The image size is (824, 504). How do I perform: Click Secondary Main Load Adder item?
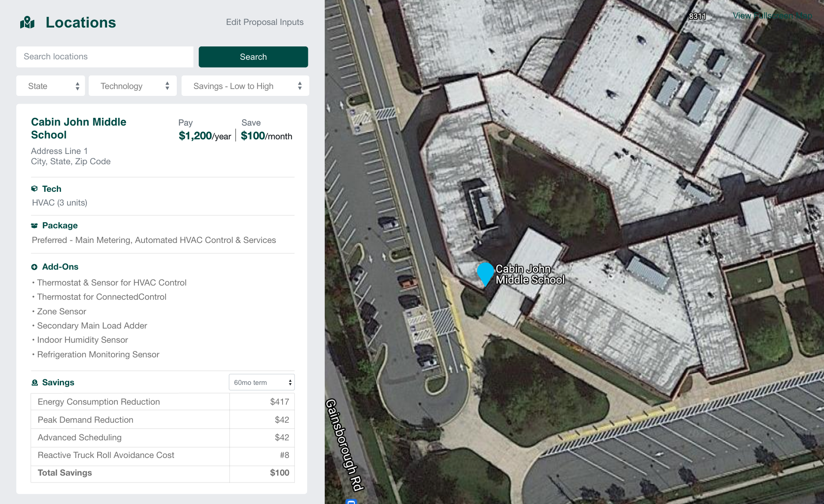pyautogui.click(x=92, y=326)
